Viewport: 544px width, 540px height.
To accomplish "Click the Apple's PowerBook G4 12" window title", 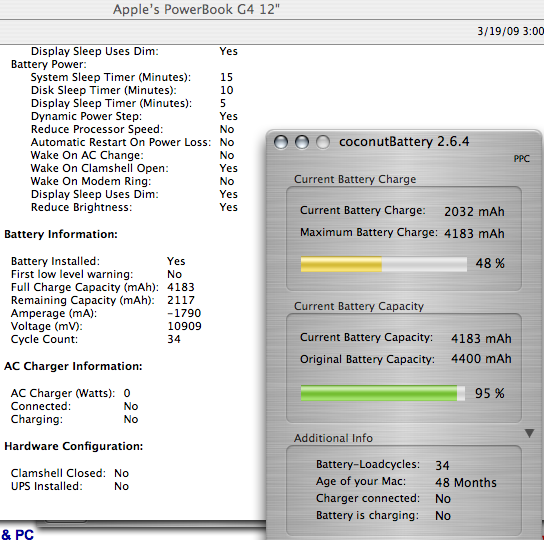I will 196,9.
